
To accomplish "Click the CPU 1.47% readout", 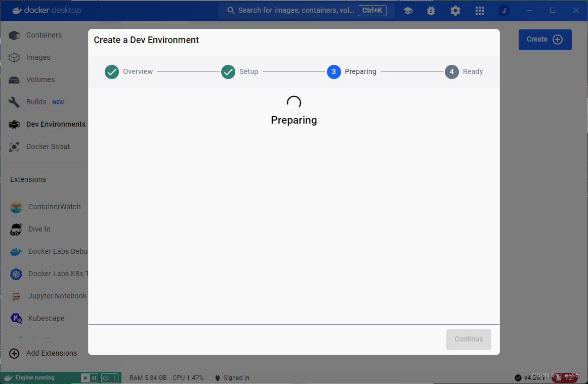I will coord(188,377).
